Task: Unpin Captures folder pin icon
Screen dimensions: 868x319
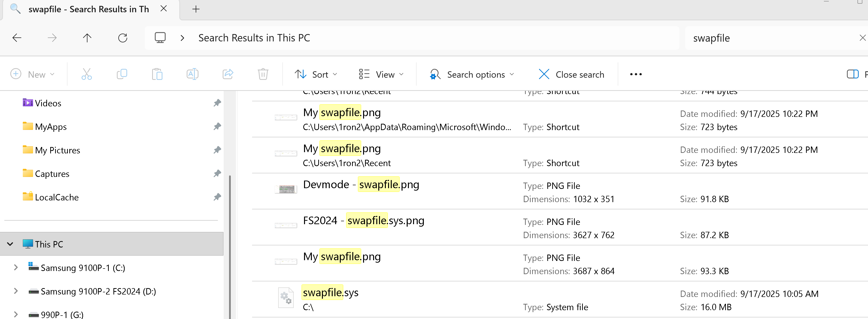Action: click(x=217, y=173)
